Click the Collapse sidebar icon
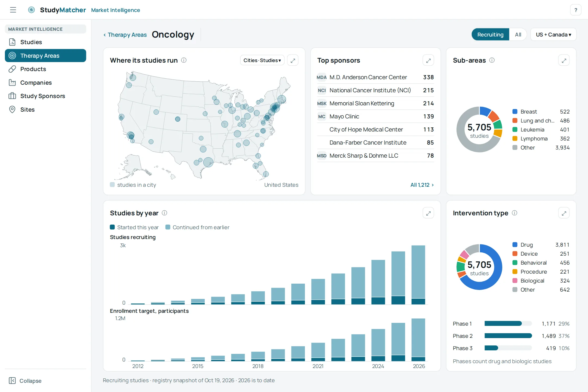This screenshot has width=588, height=392. click(x=12, y=381)
